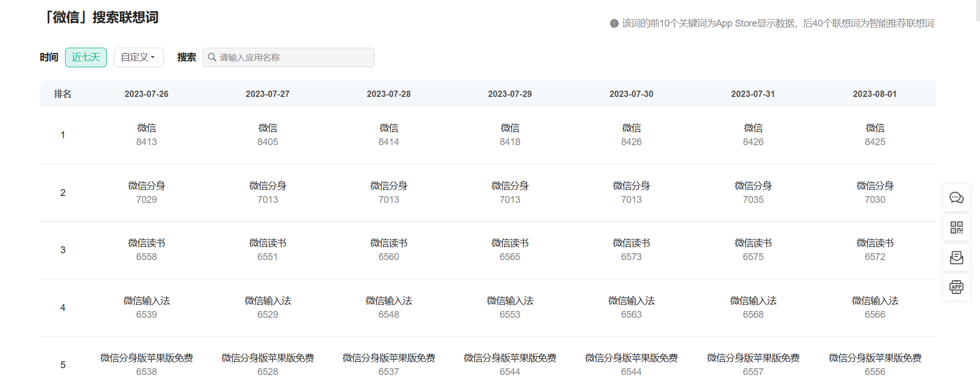
Task: Open 微信输入法 keyword under 2023-07-29
Action: 510,301
